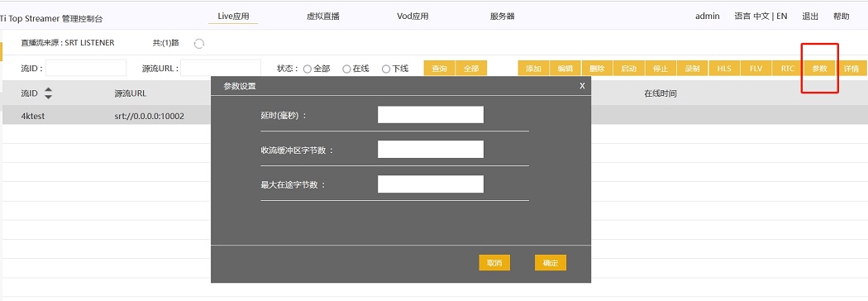
Task: Focus the 收流缓冲区字节数 input field
Action: (431, 150)
